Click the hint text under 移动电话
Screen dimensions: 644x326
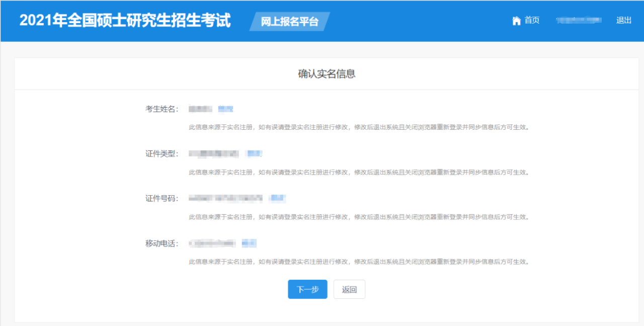pos(359,262)
